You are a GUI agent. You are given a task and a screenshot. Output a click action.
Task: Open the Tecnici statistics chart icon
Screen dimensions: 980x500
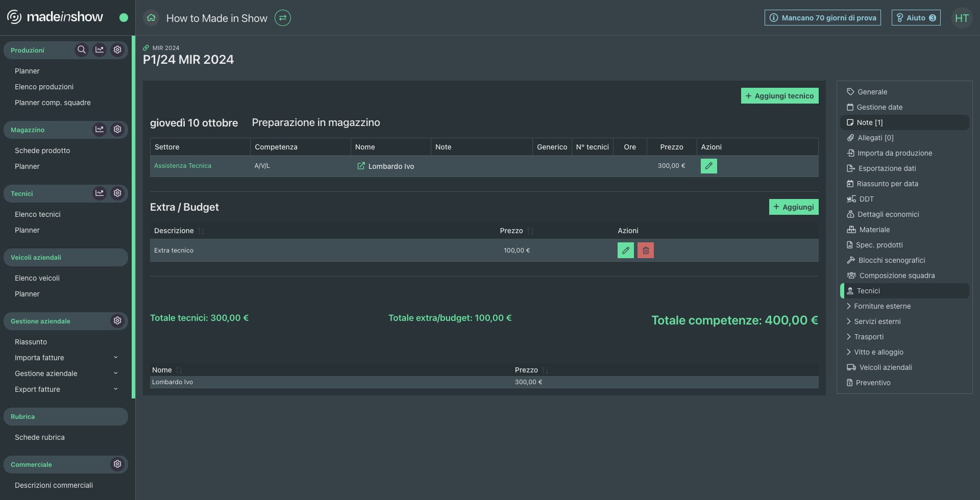pos(100,193)
